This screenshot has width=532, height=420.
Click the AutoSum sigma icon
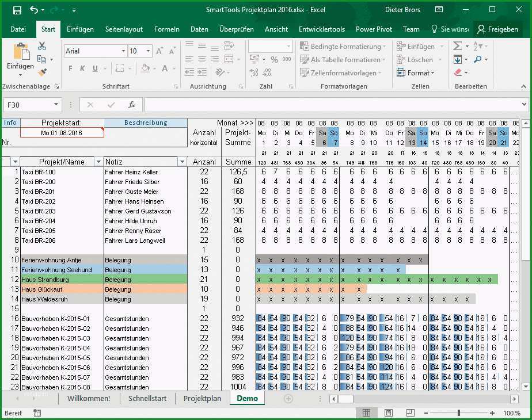[457, 46]
